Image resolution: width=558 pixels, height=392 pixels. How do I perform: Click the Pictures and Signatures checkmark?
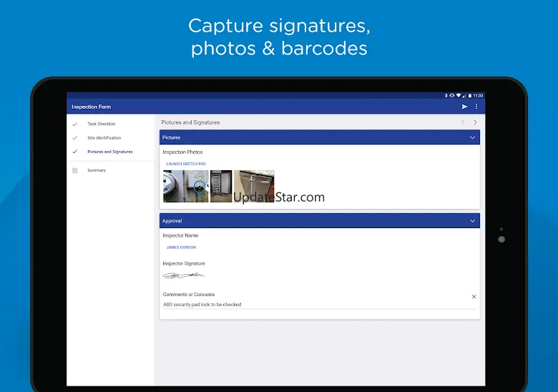tap(75, 152)
